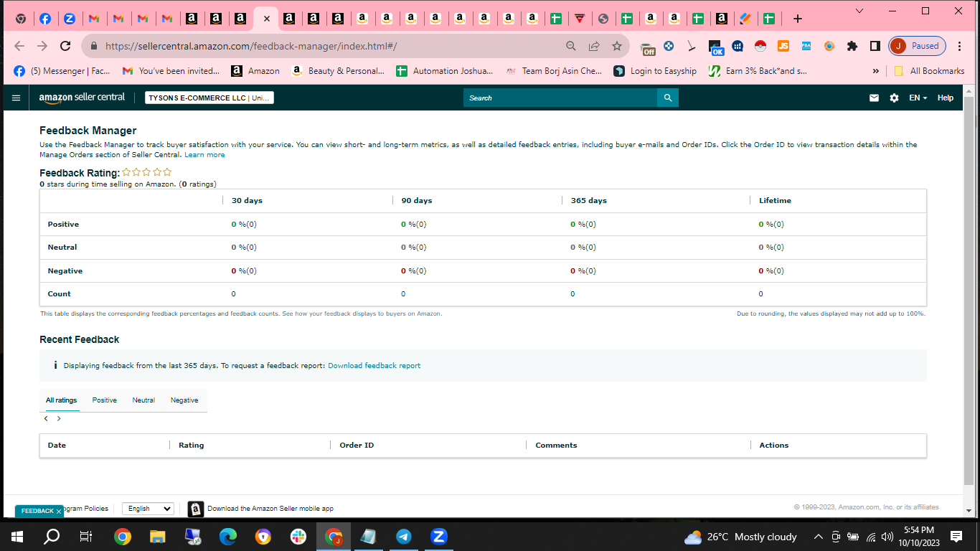The height and width of the screenshot is (551, 980).
Task: View the site information lock icon
Action: click(93, 46)
